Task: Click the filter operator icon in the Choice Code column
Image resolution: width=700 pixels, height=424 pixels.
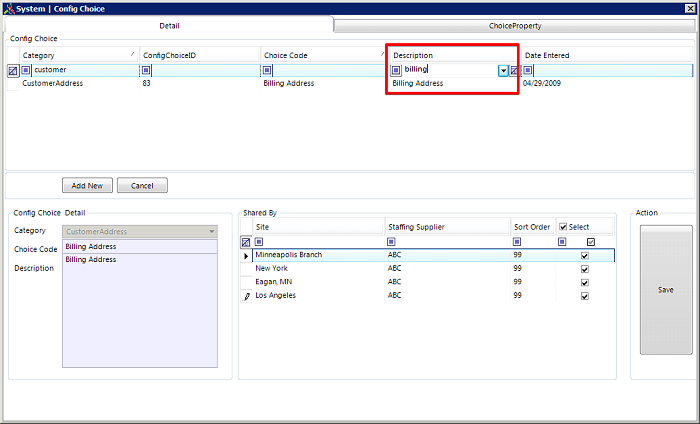Action: click(267, 70)
